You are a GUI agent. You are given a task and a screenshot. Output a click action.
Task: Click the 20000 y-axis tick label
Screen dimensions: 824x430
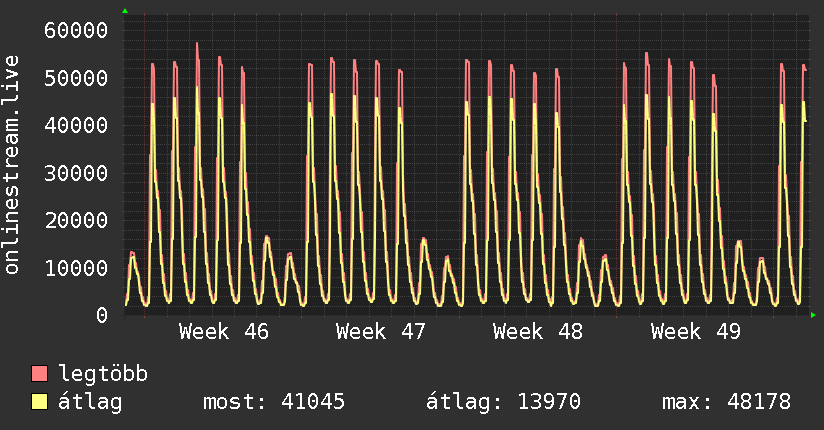pyautogui.click(x=76, y=221)
